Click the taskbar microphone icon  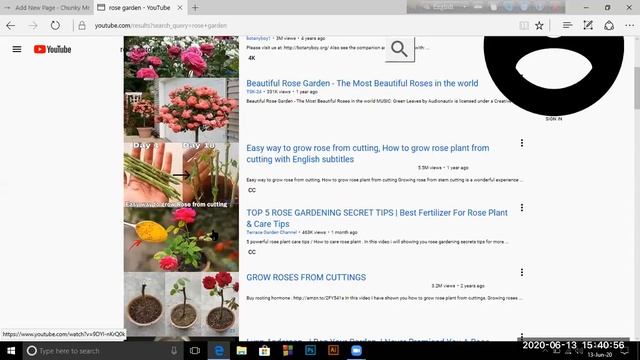pos(174,351)
